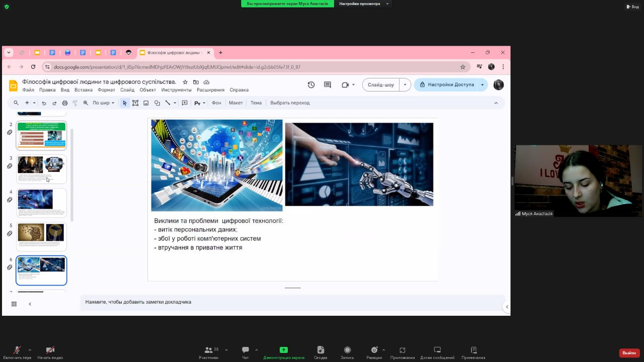Turn on camera with Начать видео
Viewport: 644px width, 362px height.
pos(50,353)
